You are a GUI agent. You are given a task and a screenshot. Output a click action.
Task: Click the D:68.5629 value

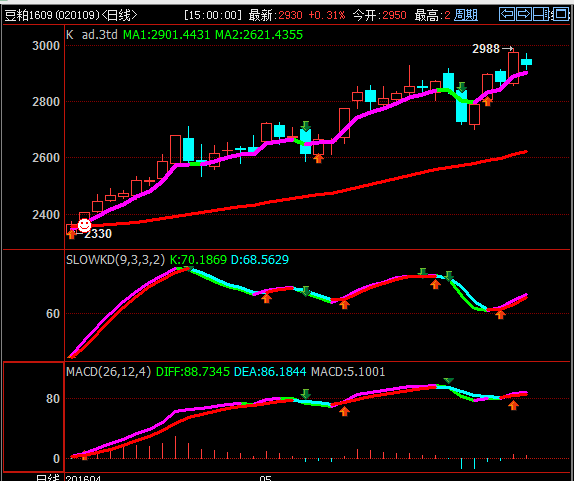click(260, 260)
